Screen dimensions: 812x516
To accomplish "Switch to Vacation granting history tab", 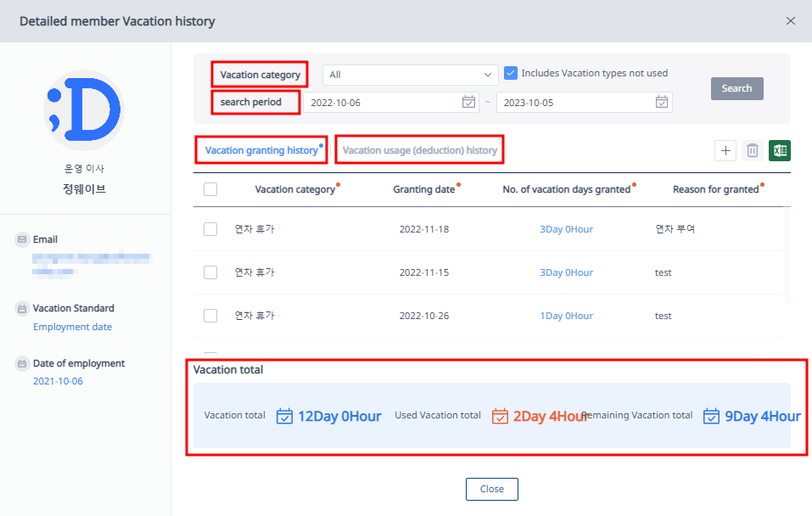I will [260, 149].
